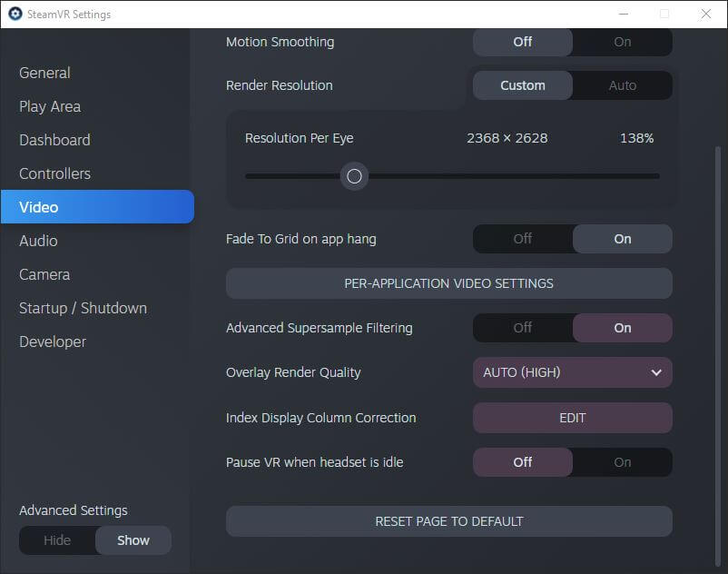728x574 pixels.
Task: Show the Advanced Settings
Action: [133, 540]
